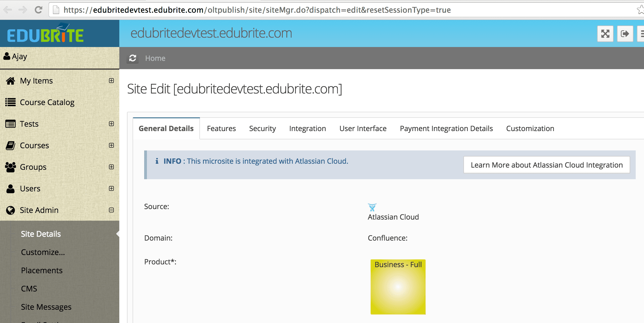Click the book icon for Courses

[x=10, y=145]
